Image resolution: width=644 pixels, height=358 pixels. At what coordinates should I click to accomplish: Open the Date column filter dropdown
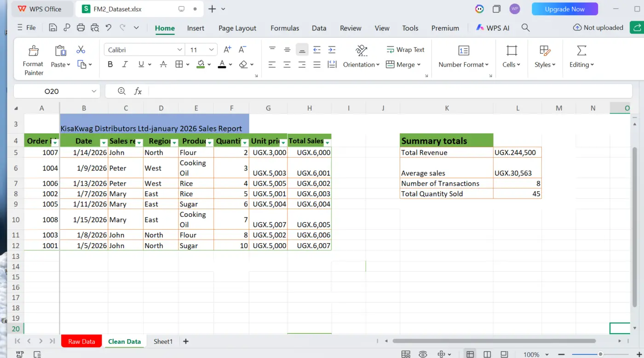(103, 142)
